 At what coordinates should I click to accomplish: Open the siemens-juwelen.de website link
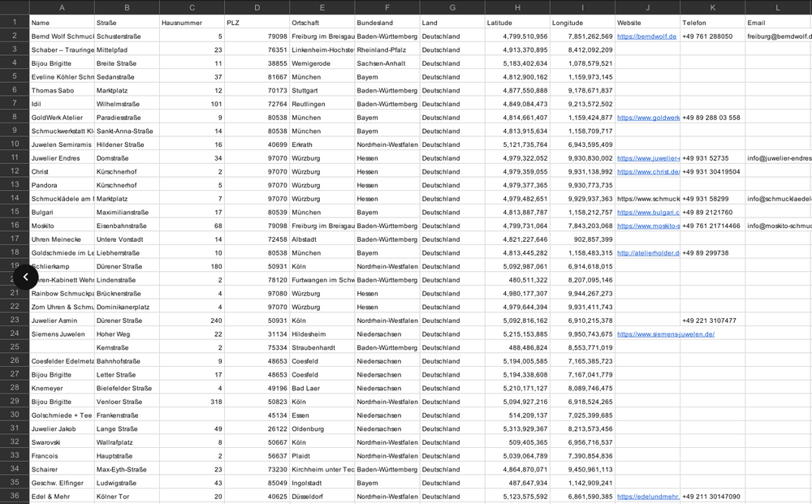(666, 334)
